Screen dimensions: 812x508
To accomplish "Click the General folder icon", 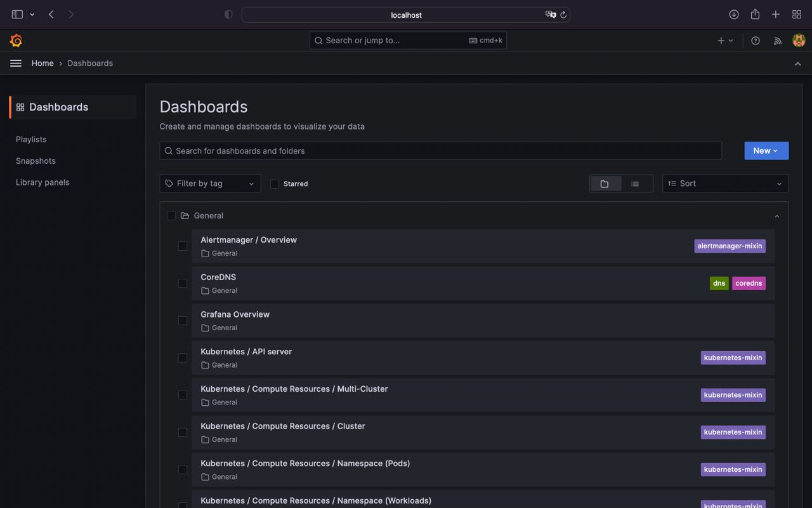I will pos(185,216).
